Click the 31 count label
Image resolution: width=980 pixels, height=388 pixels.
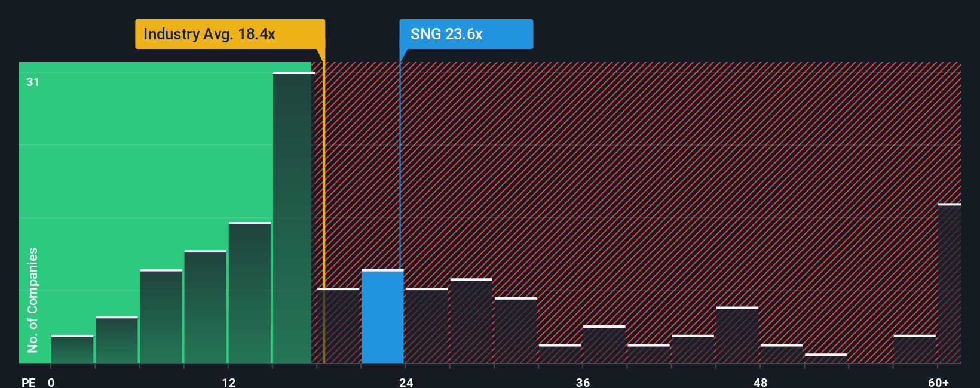click(x=33, y=82)
